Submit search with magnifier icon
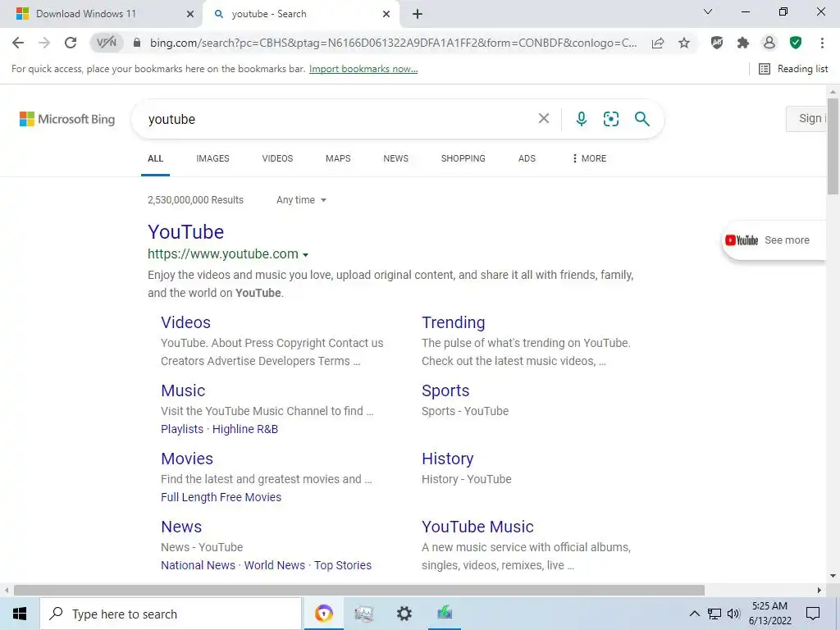This screenshot has width=840, height=630. click(641, 118)
